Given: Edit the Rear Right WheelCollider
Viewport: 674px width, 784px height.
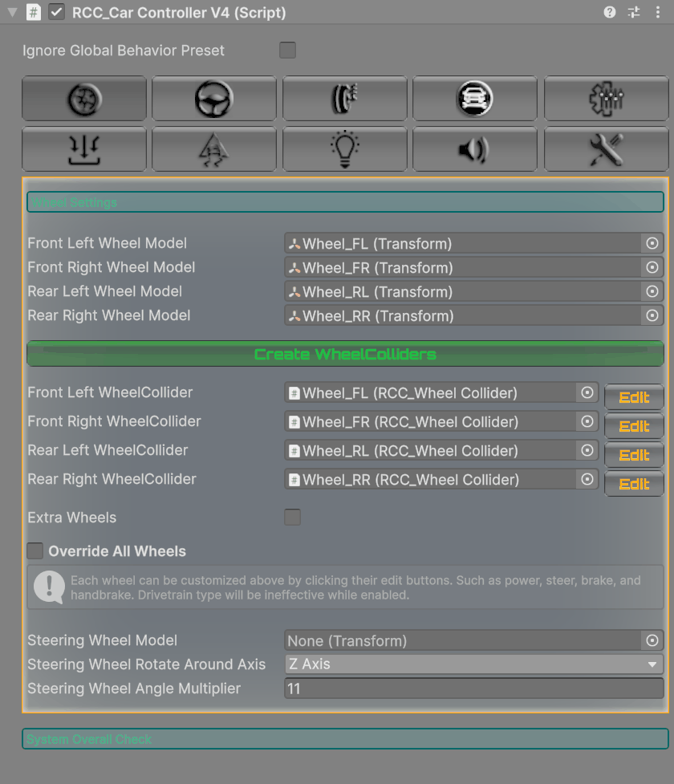Looking at the screenshot, I should 634,484.
